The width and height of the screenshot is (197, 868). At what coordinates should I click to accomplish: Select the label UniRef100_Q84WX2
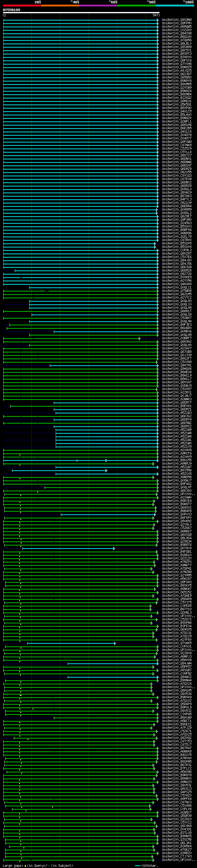pyautogui.click(x=177, y=677)
